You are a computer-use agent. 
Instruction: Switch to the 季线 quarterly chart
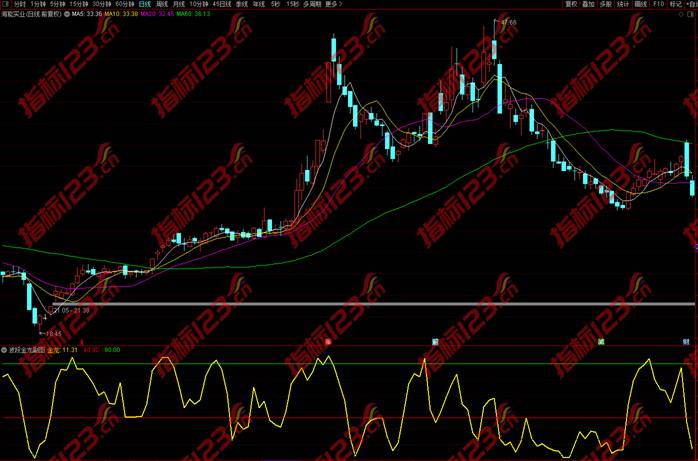pos(242,4)
